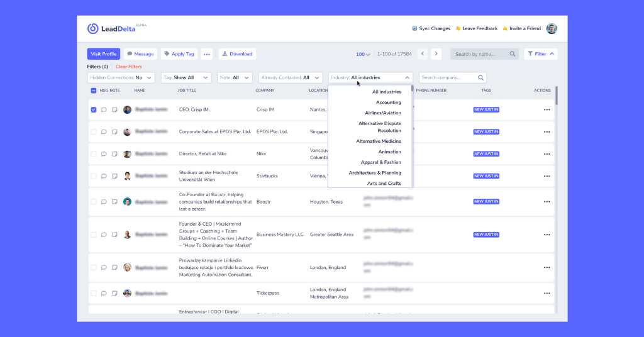This screenshot has width=644, height=337.
Task: Click the Search company field
Action: coord(453,77)
